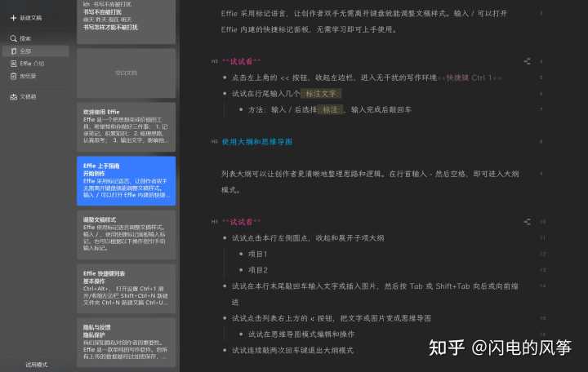
Task: Select the Effie 上手指南 document card
Action: click(x=126, y=181)
